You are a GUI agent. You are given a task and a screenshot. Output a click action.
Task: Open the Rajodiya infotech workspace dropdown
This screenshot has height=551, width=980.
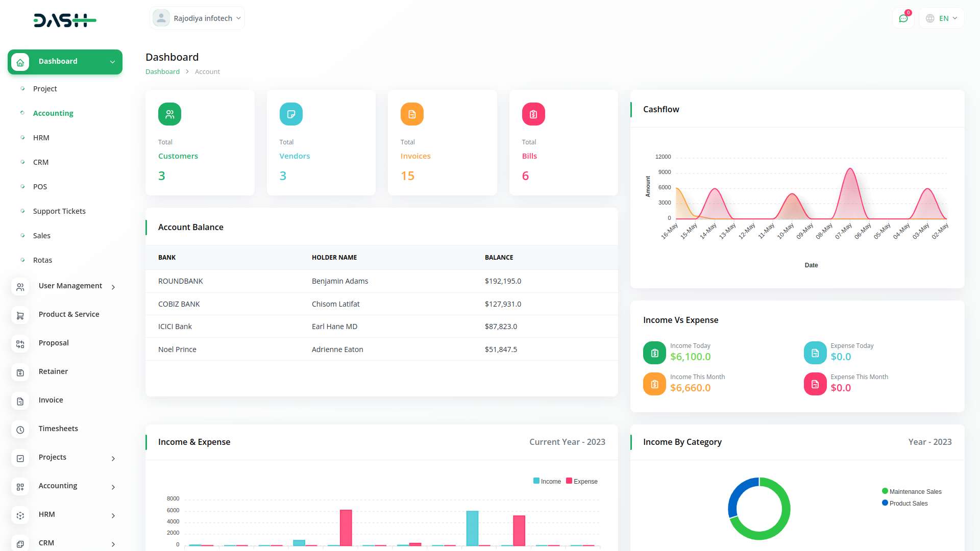point(197,17)
